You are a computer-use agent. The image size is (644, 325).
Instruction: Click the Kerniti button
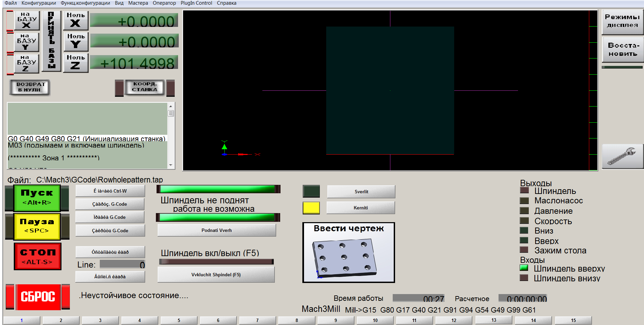(360, 208)
